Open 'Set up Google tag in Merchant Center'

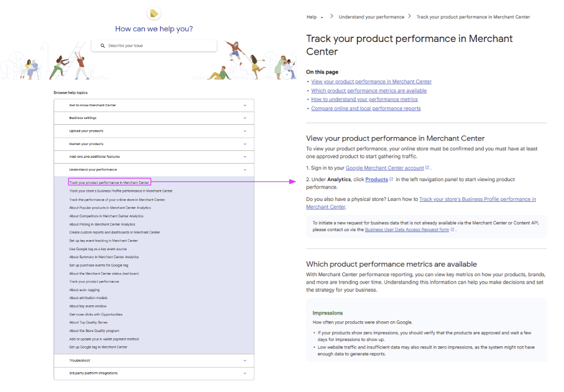(98, 347)
